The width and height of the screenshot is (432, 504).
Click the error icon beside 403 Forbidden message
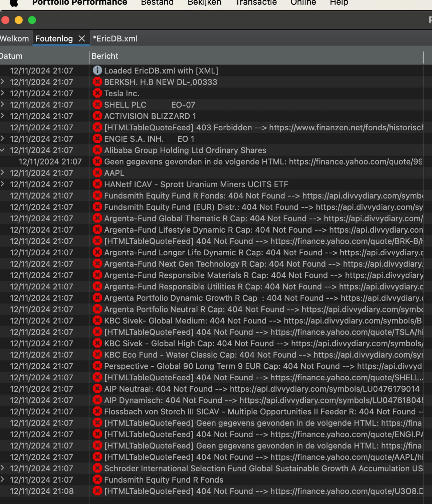point(97,127)
